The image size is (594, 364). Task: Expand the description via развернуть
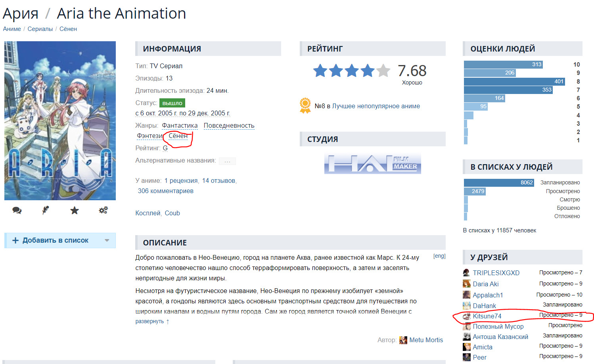(149, 322)
